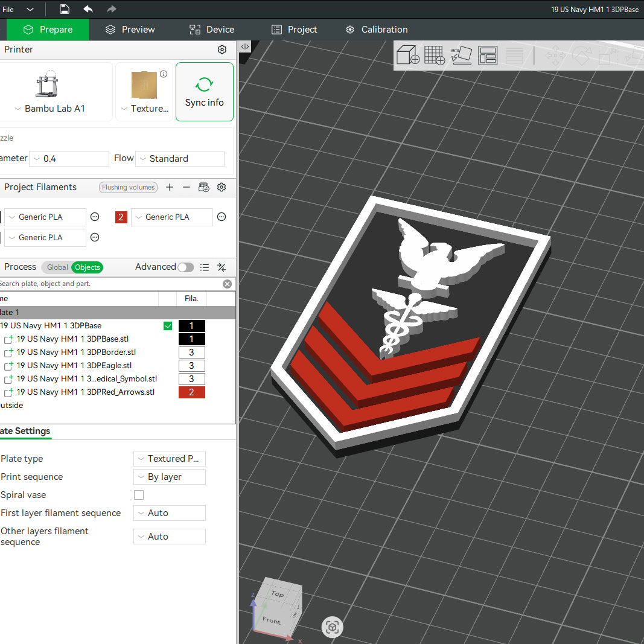Open the Project tab

click(x=294, y=30)
